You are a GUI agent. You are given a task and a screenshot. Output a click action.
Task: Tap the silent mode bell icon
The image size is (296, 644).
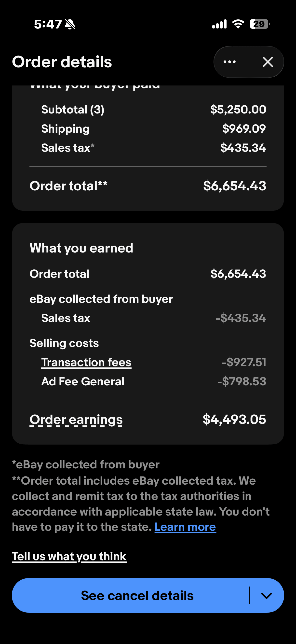point(70,25)
